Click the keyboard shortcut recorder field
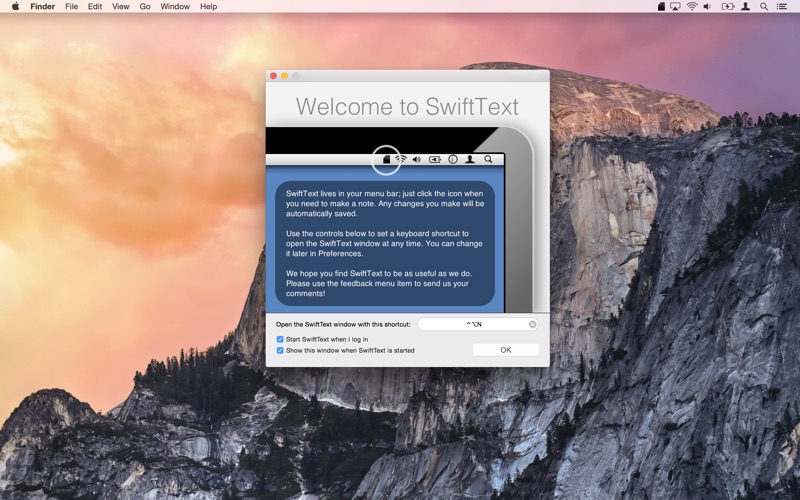Screen dimensions: 800x500 [478, 324]
